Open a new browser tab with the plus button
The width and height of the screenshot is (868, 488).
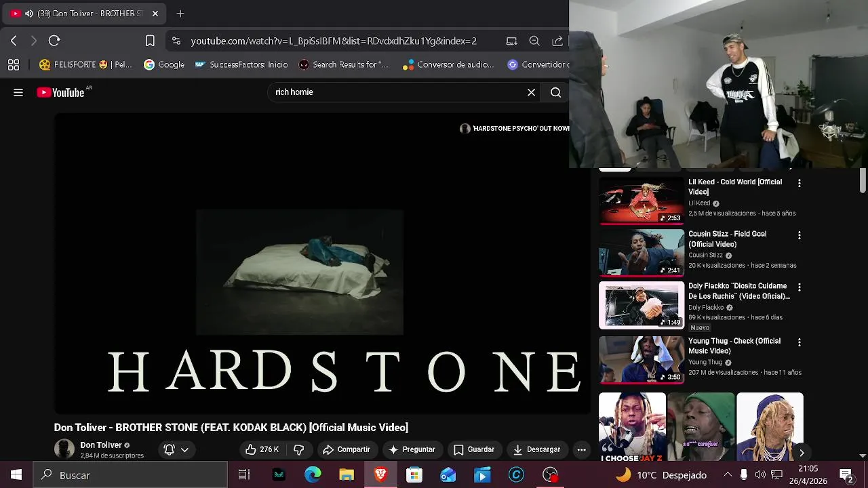pyautogui.click(x=180, y=14)
